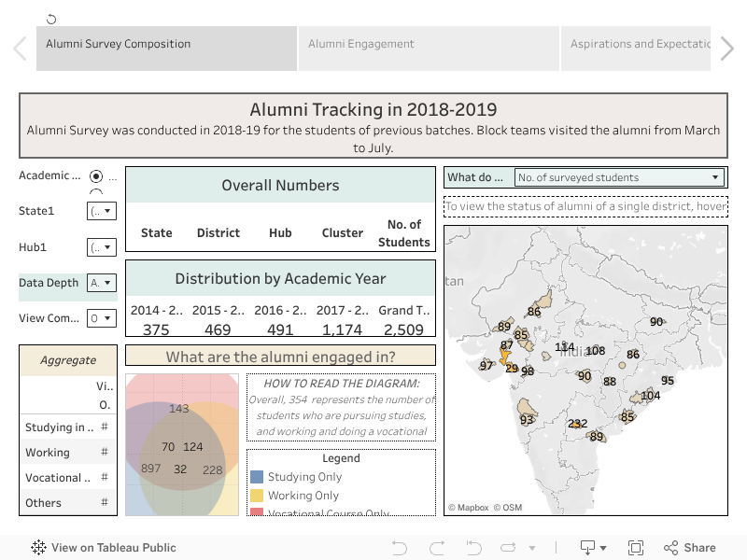The height and width of the screenshot is (560, 747).
Task: Open the Download menu icon
Action: (592, 548)
